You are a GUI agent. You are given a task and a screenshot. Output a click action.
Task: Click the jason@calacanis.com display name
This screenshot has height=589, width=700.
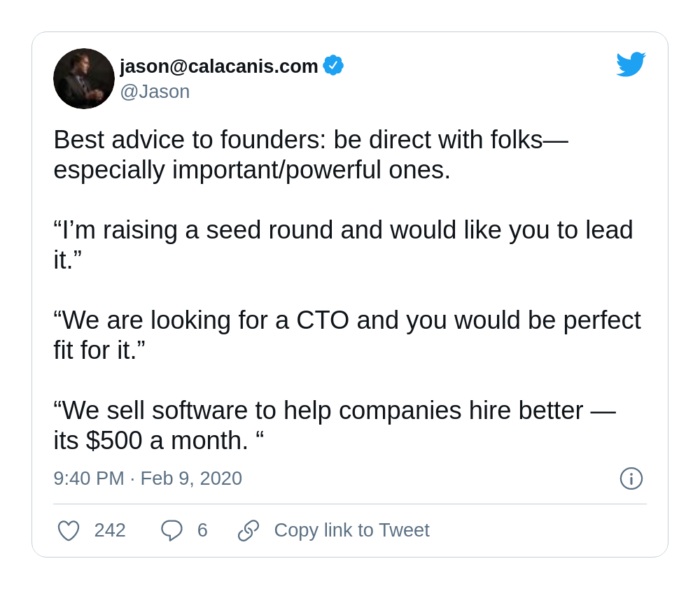click(218, 66)
